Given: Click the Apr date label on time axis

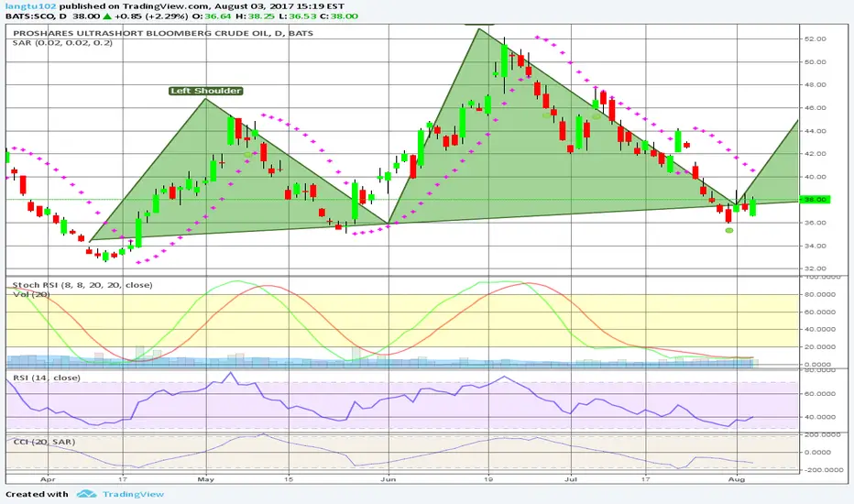Looking at the screenshot, I should (48, 479).
